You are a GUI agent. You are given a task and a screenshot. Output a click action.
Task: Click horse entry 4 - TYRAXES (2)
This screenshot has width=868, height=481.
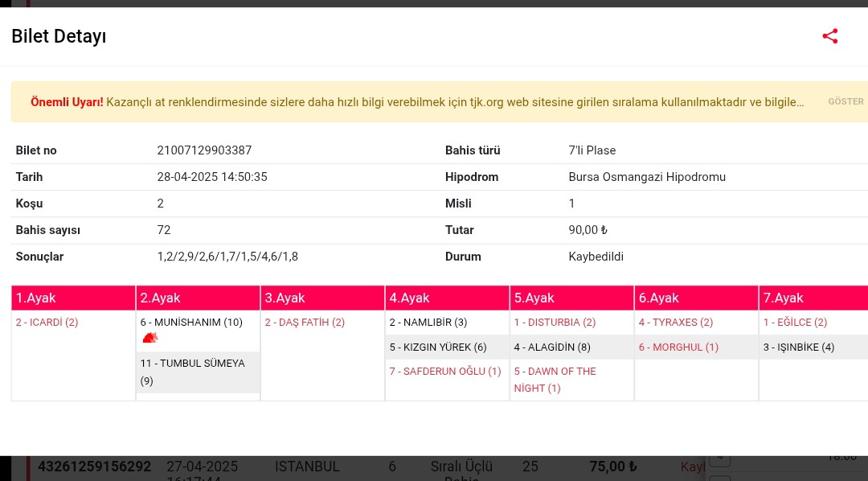[676, 323]
